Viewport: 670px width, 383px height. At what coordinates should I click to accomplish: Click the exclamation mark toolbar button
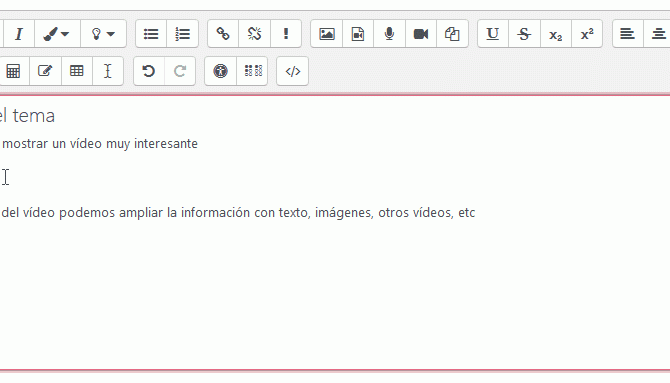click(x=286, y=34)
